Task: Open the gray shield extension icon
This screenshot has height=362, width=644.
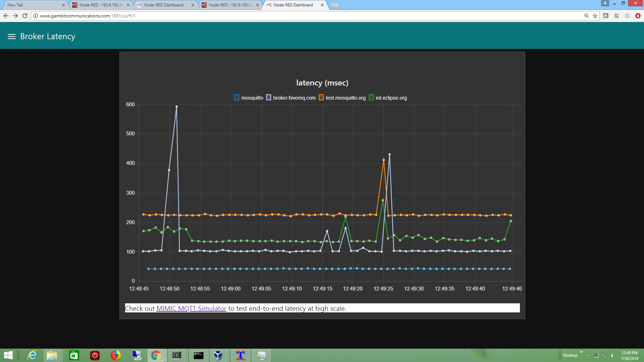Action: [606, 16]
